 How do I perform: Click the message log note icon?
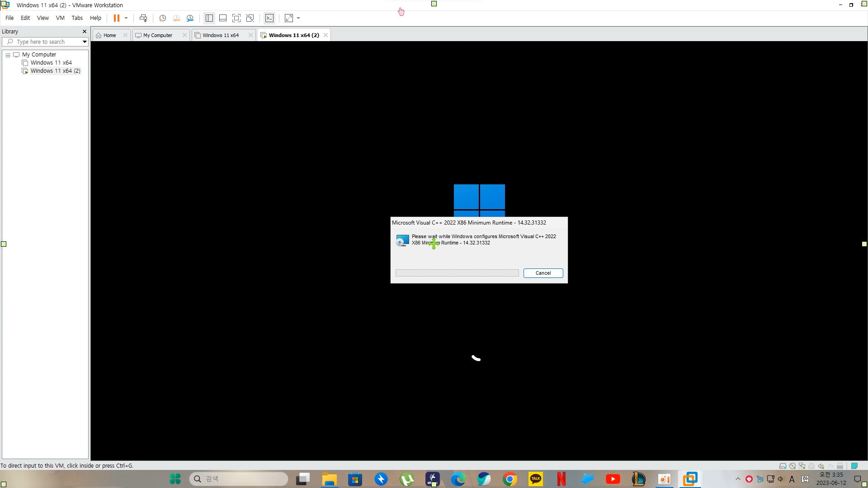854,466
